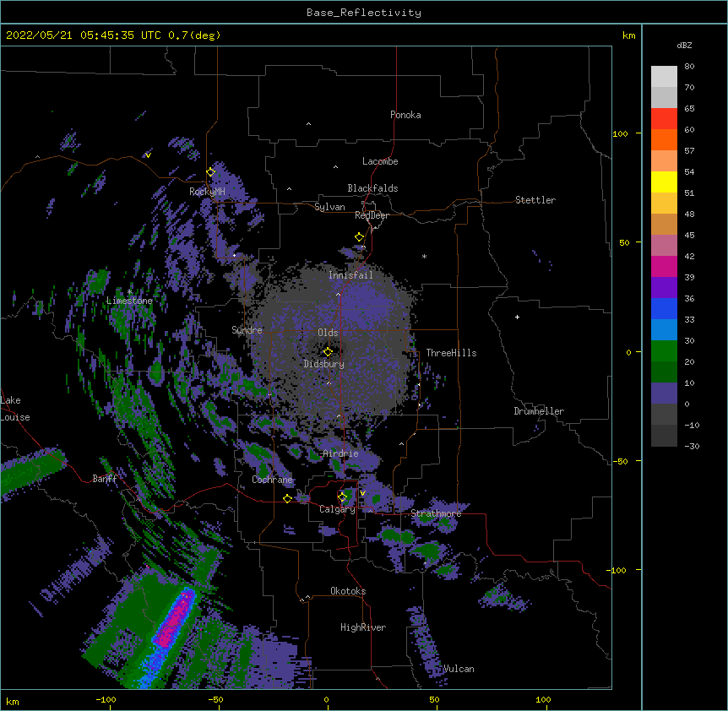This screenshot has height=711, width=728.
Task: Click the Base_Reflectivity title
Action: pyautogui.click(x=364, y=13)
